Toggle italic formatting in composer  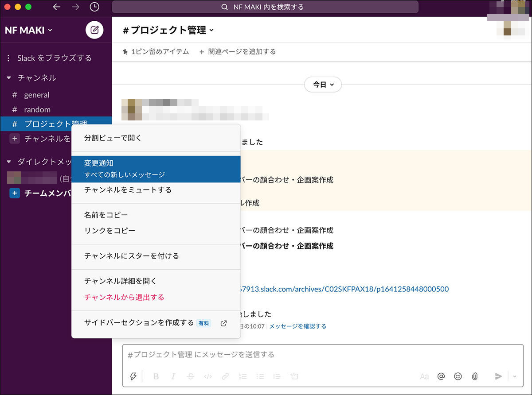[x=173, y=376]
